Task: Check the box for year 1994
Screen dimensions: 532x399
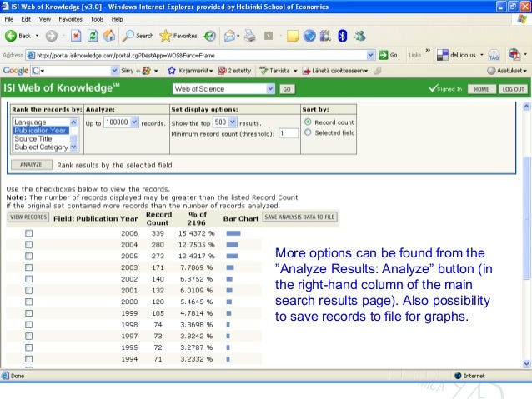Action: click(x=29, y=359)
